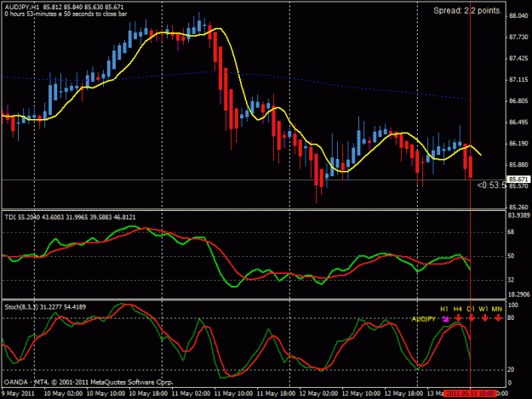Click the red 2011.05.13 10:00 date marker
This screenshot has height=399, width=532.
(470, 394)
